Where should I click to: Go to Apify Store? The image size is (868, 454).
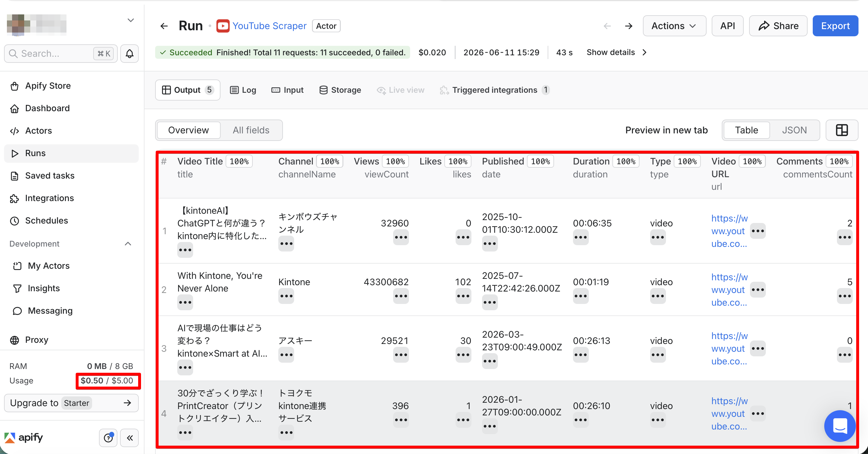(71, 86)
